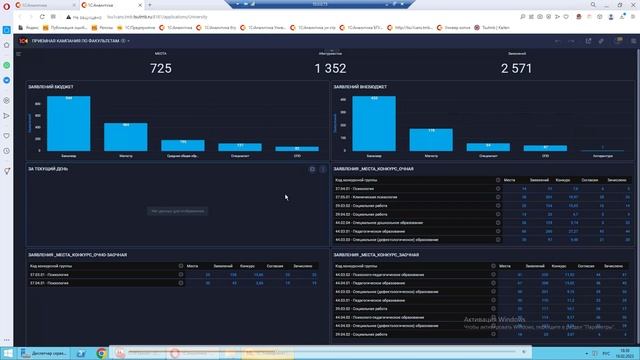The image size is (640, 360).
Task: Open WhatsApp in the Opera sidebar
Action: tap(7, 65)
